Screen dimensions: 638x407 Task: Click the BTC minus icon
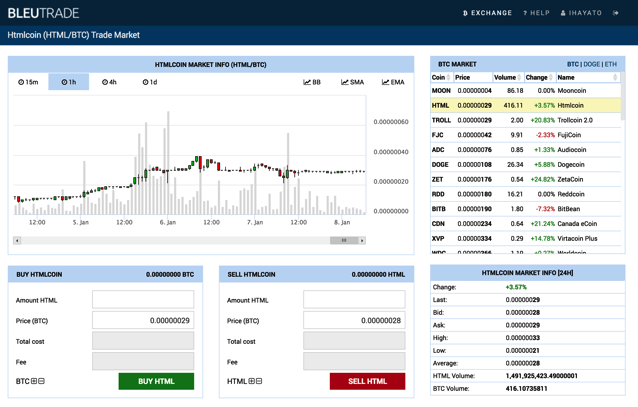[42, 381]
